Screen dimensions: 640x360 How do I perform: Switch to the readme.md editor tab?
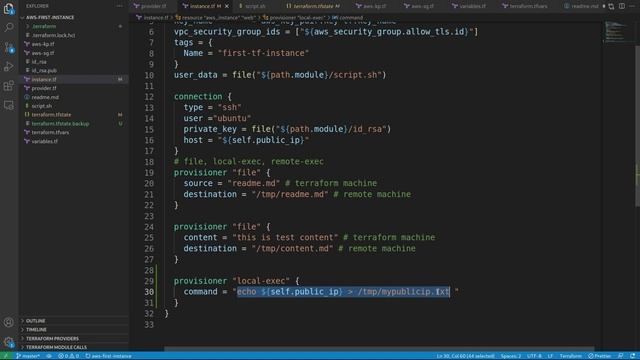(581, 6)
